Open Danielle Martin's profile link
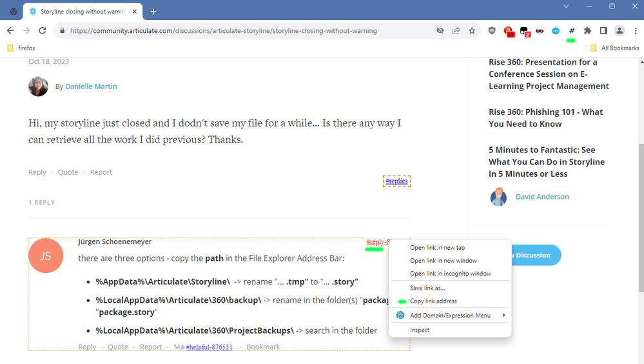This screenshot has width=644, height=364. (91, 86)
